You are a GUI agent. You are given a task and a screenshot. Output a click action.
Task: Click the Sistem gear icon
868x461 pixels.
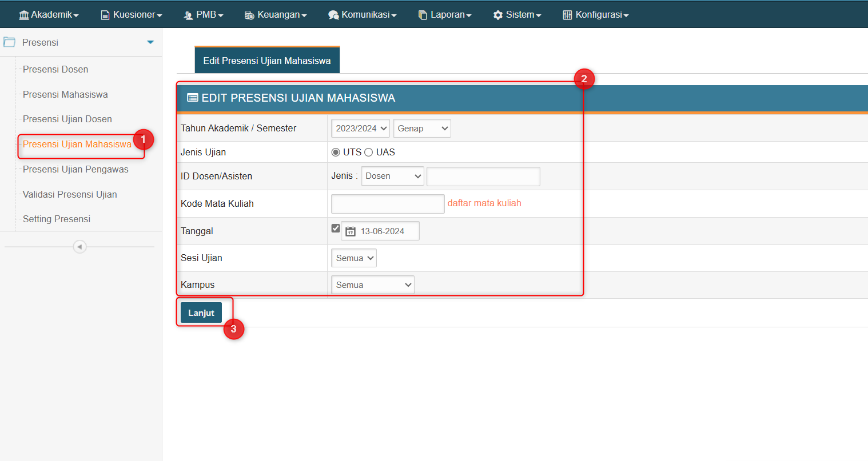click(498, 15)
